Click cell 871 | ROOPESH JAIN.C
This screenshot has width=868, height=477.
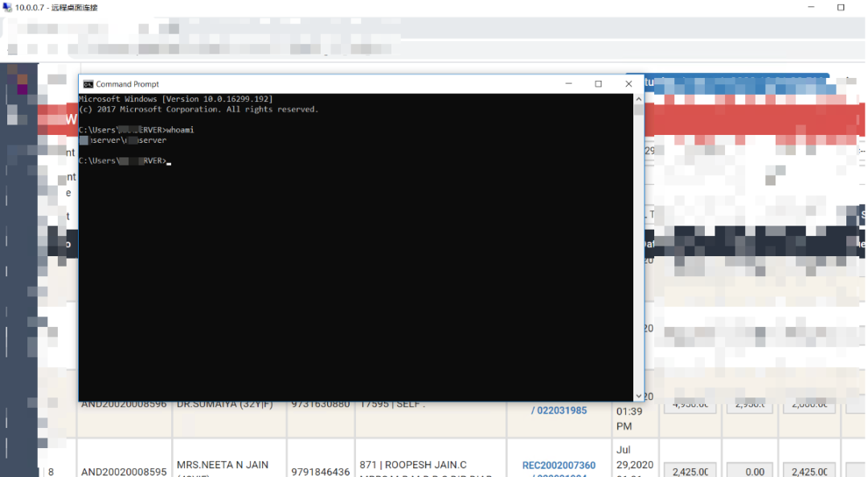413,465
